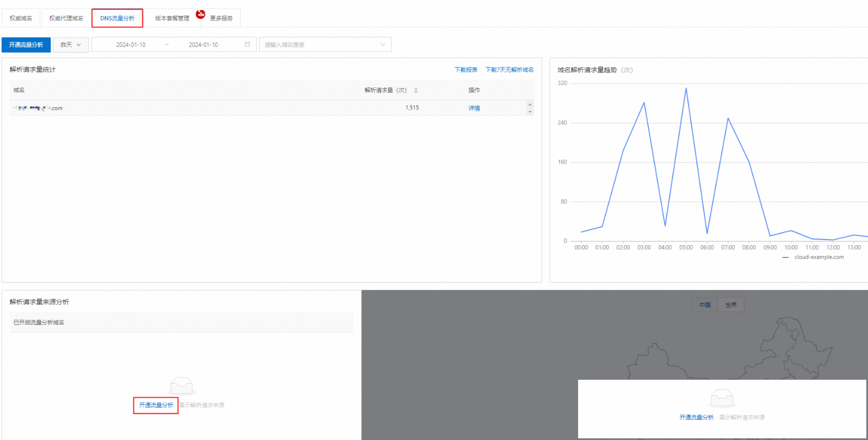The height and width of the screenshot is (440, 868).
Task: Click 开通流量分析 link in the map area
Action: click(697, 418)
